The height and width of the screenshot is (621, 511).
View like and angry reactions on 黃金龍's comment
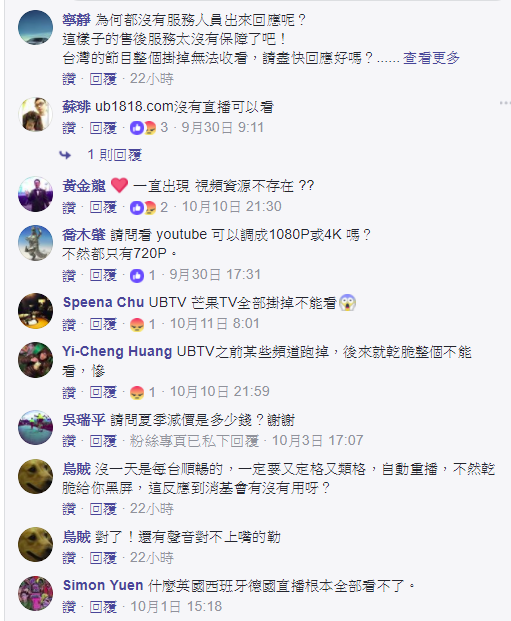[143, 207]
